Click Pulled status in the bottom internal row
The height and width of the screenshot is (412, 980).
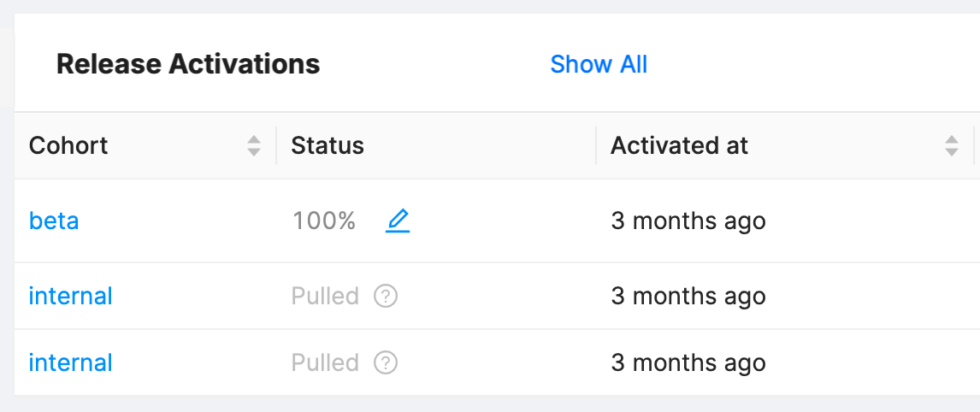(x=325, y=363)
